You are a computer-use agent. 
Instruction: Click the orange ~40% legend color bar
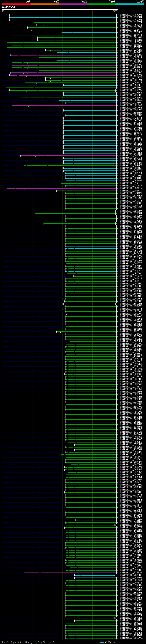pos(45,4)
